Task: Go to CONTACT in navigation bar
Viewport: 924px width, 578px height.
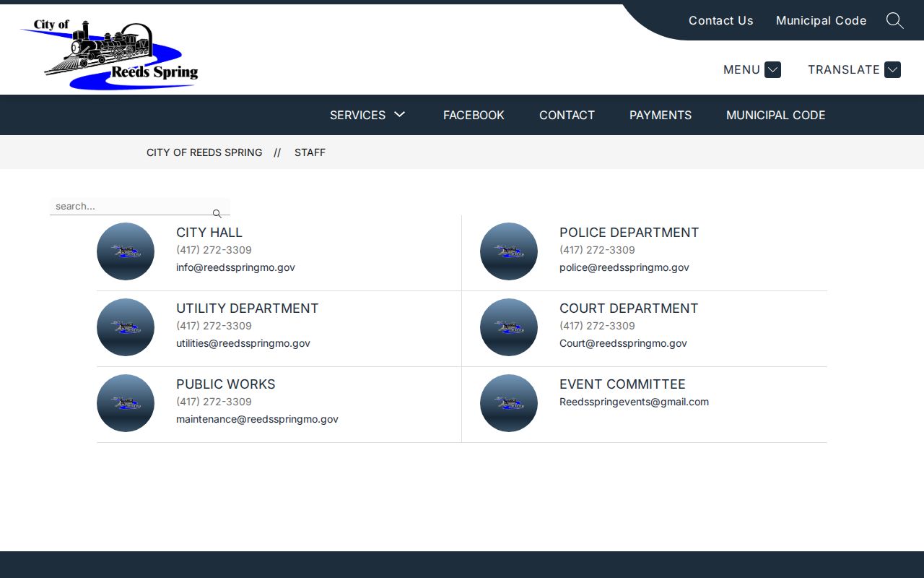Action: pyautogui.click(x=567, y=115)
